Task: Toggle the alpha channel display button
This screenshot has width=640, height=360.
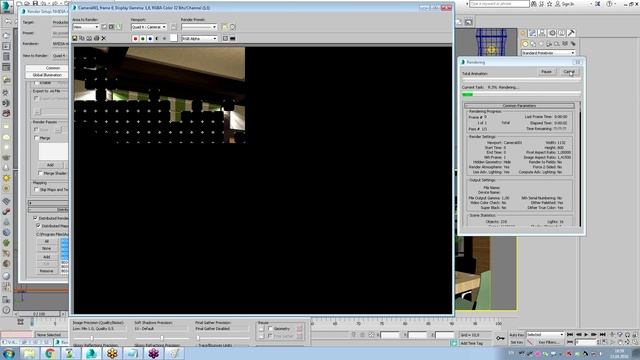Action: point(158,38)
